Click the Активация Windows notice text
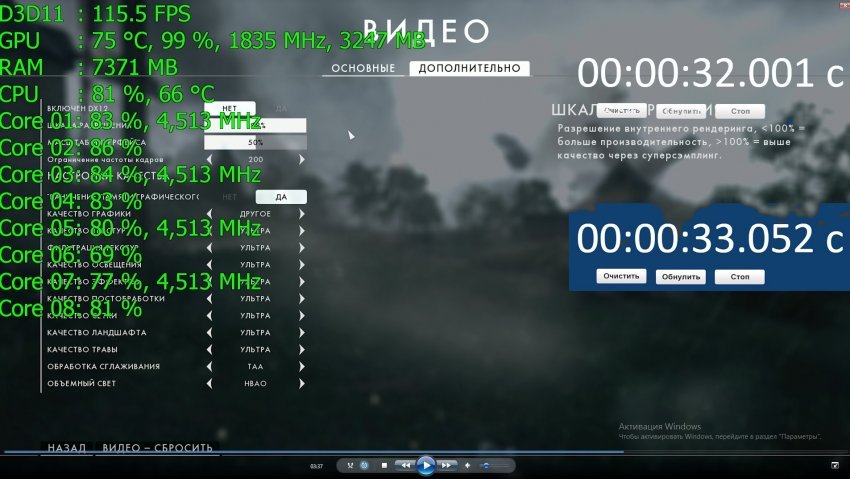Screen dimensions: 850x479 pos(660,426)
